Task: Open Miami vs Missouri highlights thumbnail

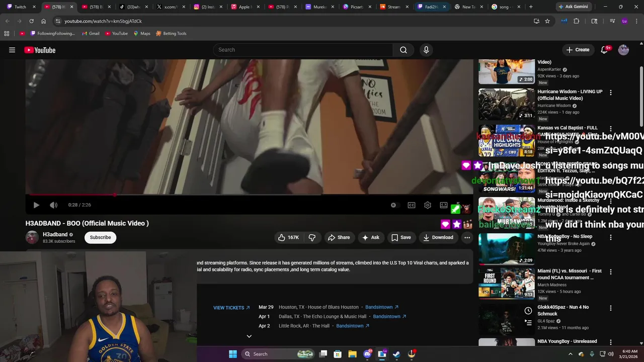Action: (x=506, y=283)
